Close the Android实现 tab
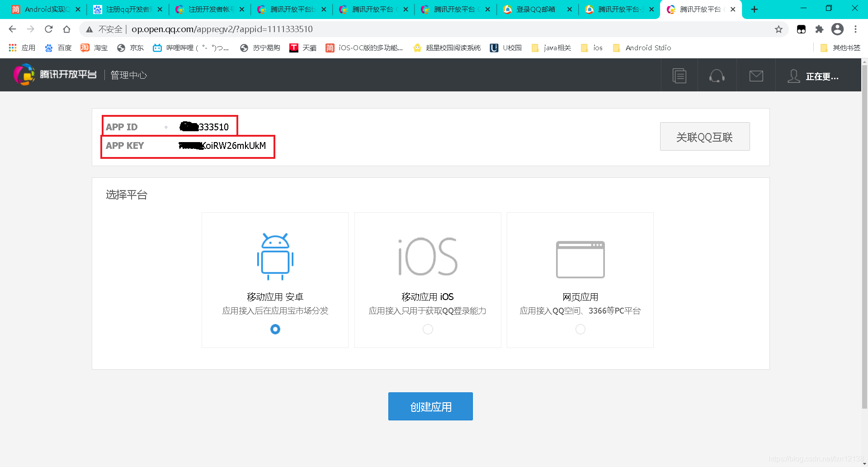 click(x=78, y=9)
